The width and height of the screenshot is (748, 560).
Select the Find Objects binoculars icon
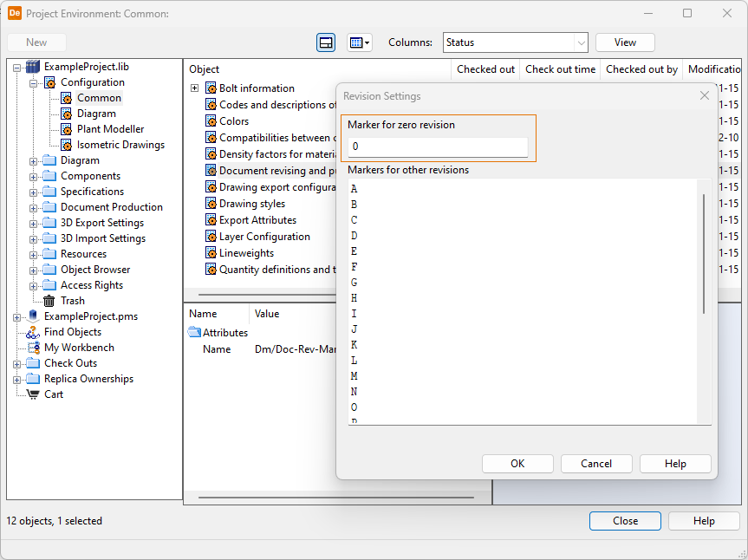[x=33, y=332]
